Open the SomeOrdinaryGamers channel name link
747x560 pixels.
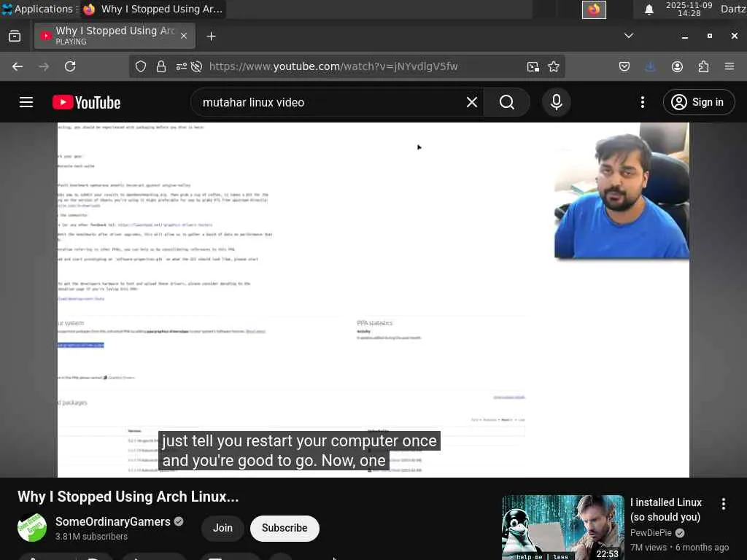click(113, 522)
